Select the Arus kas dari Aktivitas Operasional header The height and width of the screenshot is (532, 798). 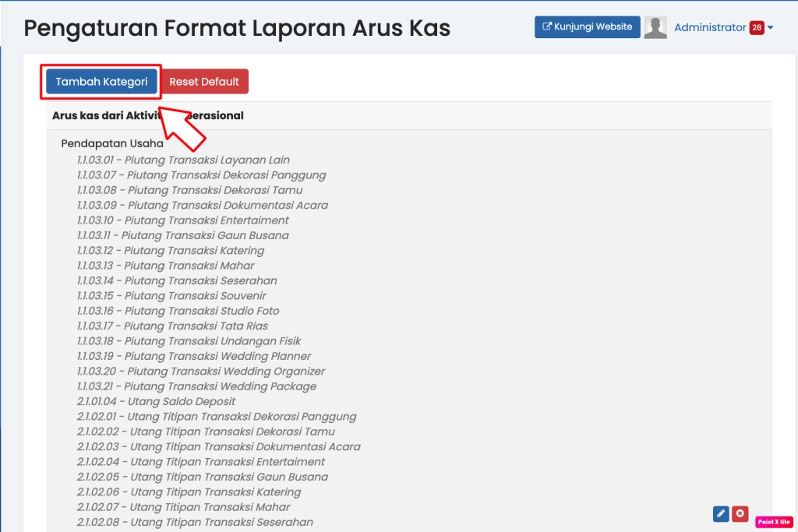(148, 116)
